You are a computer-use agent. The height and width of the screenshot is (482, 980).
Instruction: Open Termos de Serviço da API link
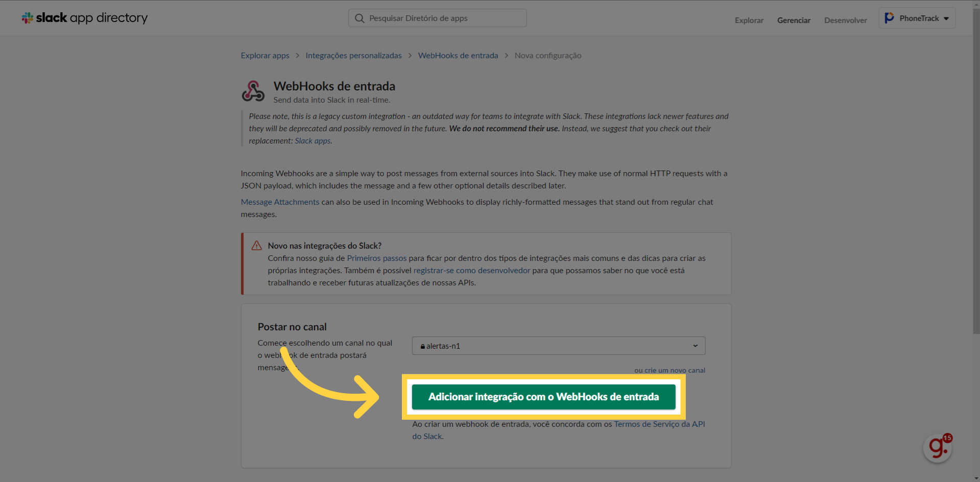click(659, 424)
